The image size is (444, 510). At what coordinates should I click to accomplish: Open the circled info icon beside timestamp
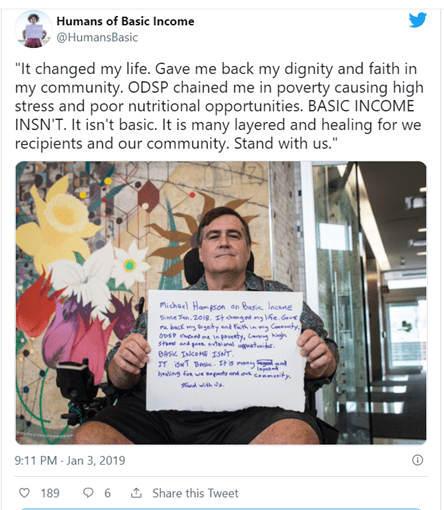[417, 460]
